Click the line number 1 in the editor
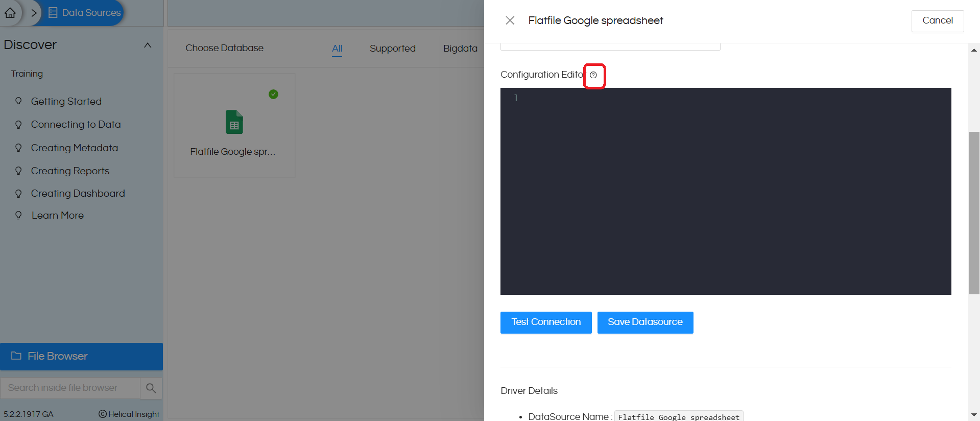 [516, 98]
